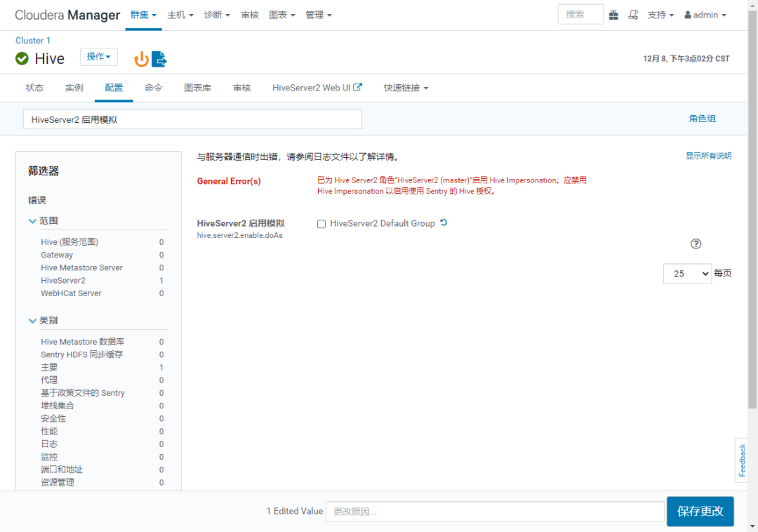
Task: Open the running commands icon in header
Action: pos(633,15)
